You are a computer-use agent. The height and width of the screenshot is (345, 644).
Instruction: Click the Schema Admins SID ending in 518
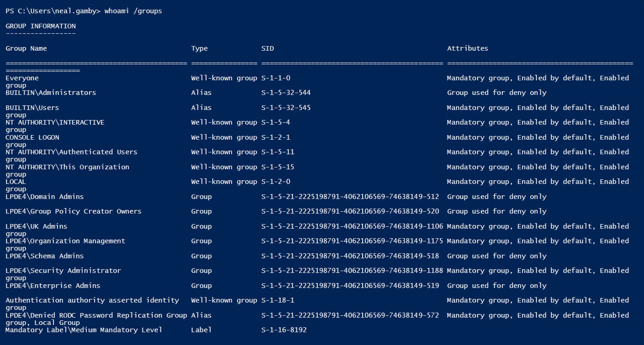coord(350,256)
